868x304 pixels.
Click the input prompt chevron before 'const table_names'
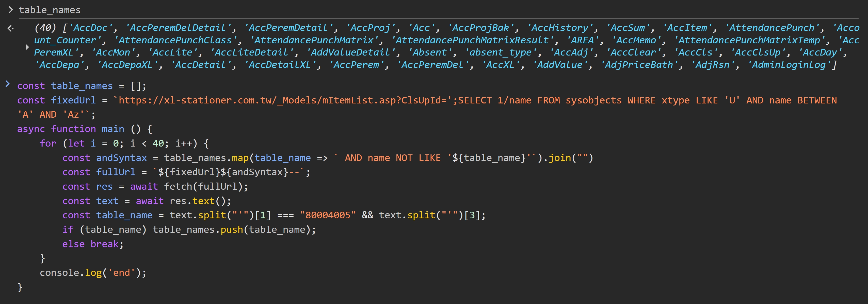pos(8,84)
